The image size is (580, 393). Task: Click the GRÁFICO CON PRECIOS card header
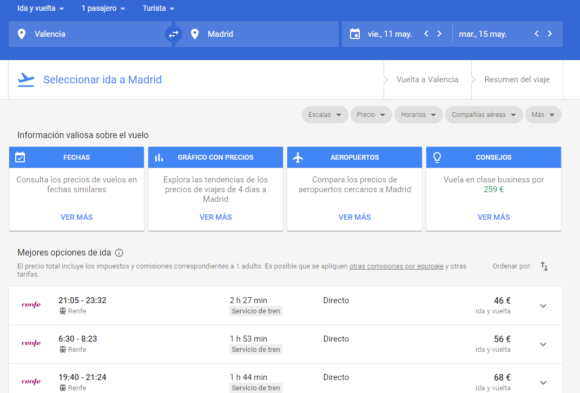tap(216, 157)
